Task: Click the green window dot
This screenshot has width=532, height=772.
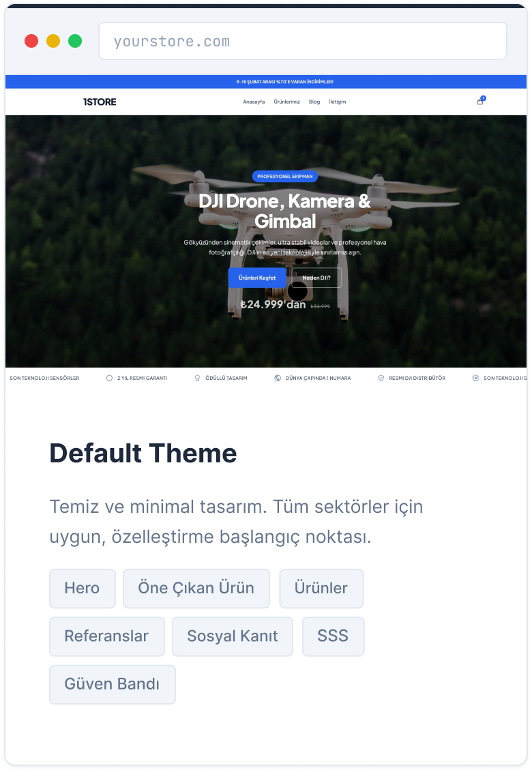Action: point(75,41)
